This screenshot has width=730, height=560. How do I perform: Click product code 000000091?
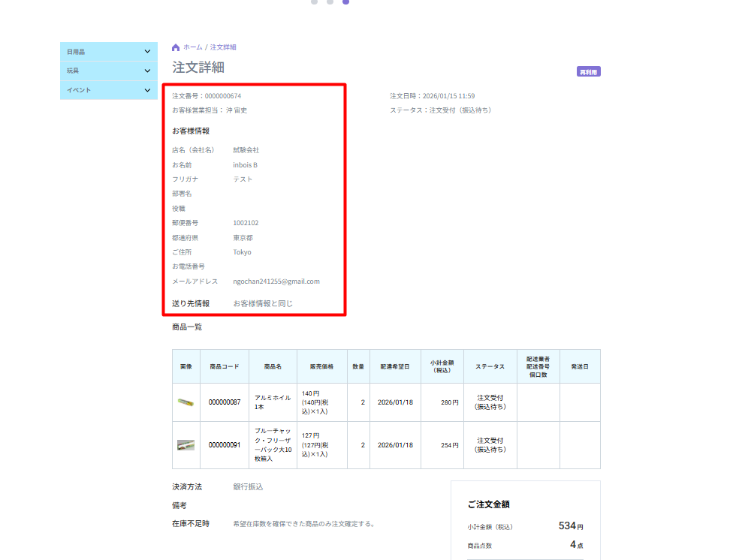[225, 445]
